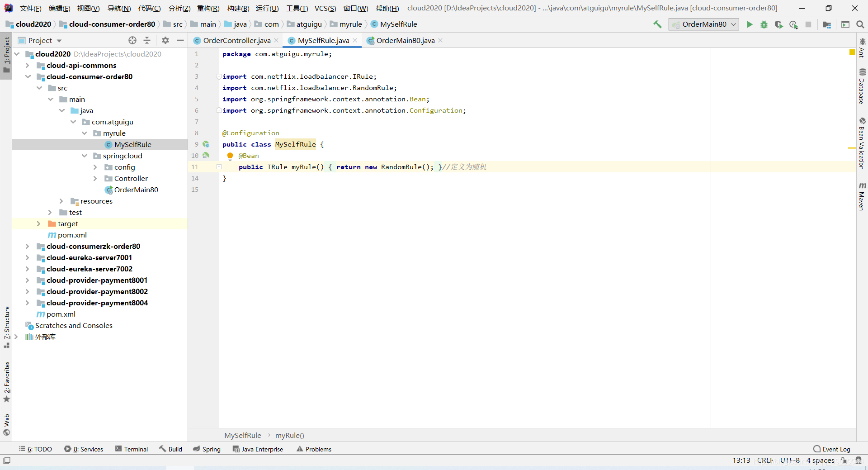
Task: Collapse the myrule package
Action: (85, 133)
